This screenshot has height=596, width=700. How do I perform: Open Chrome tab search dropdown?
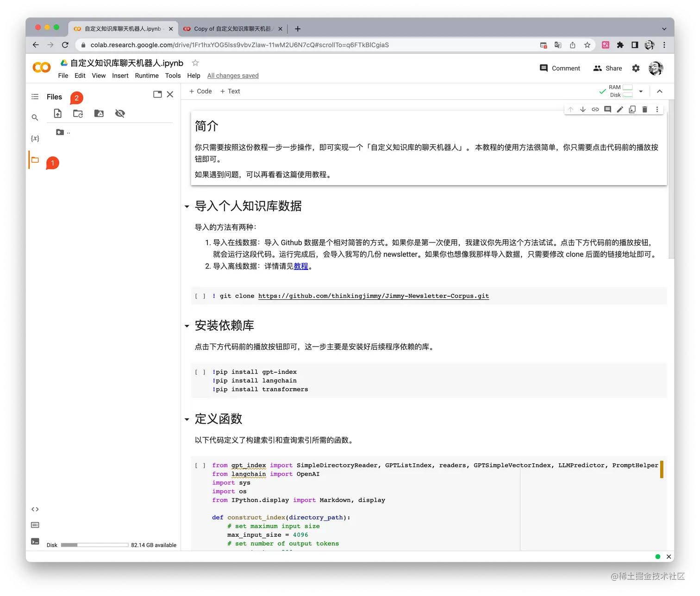click(664, 29)
